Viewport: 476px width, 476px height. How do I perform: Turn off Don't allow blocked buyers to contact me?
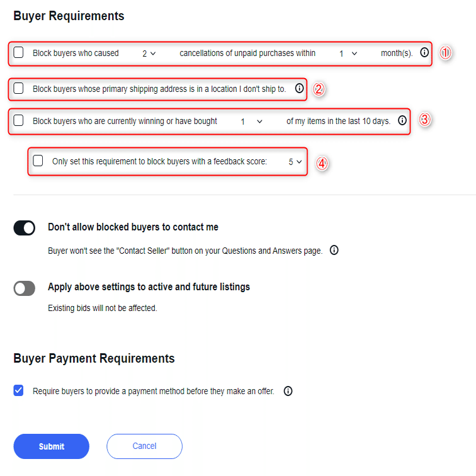pos(25,228)
